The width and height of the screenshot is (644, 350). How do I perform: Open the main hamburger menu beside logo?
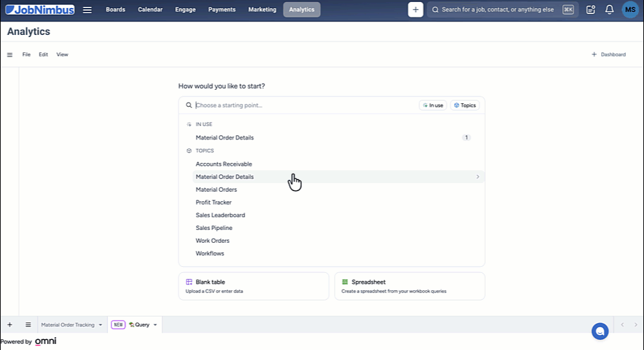tap(87, 9)
